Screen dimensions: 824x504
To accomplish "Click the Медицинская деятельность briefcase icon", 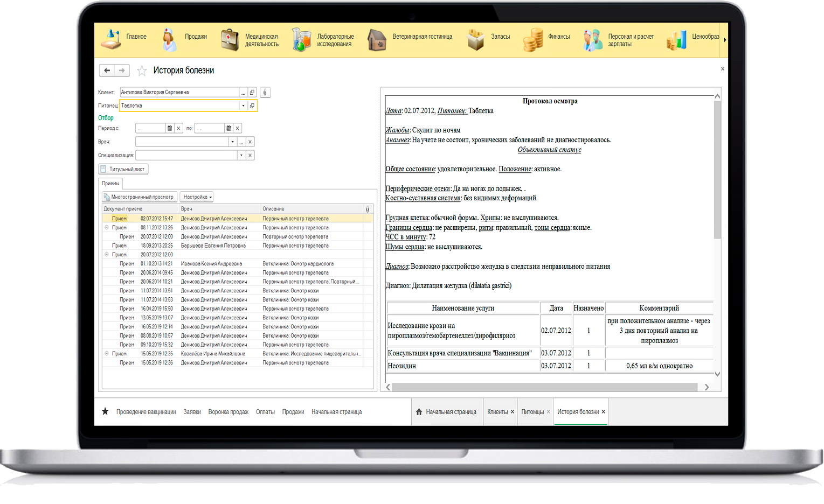I will click(230, 40).
